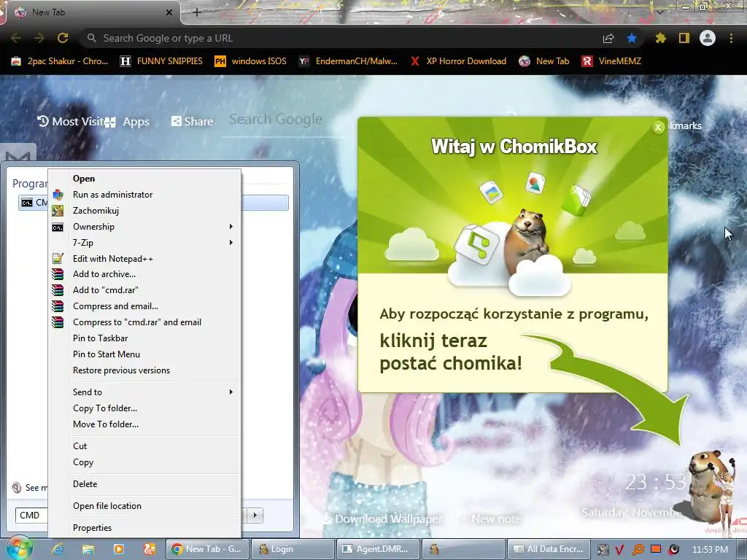This screenshot has width=747, height=560.
Task: Choose Compress and email...
Action: pos(145,306)
